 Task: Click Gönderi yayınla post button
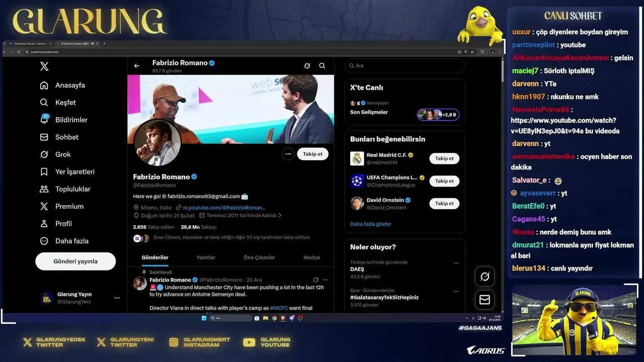tap(75, 261)
